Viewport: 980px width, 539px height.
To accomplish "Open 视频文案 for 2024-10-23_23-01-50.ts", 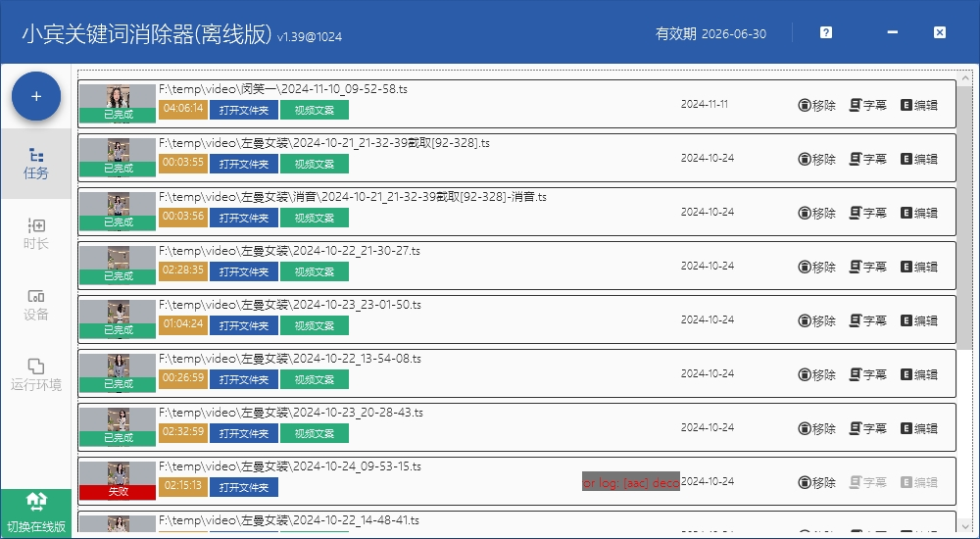I will (x=315, y=325).
